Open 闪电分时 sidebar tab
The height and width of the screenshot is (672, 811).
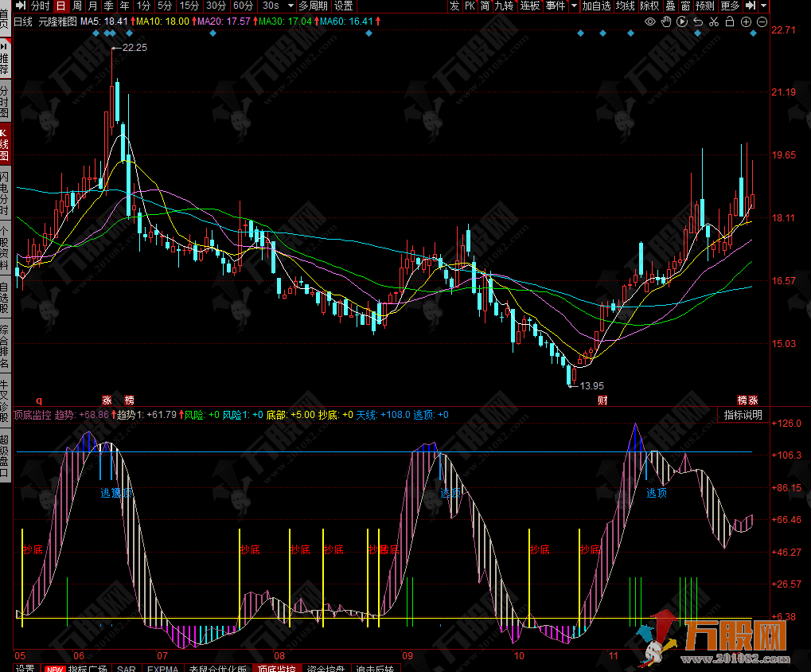[5, 191]
